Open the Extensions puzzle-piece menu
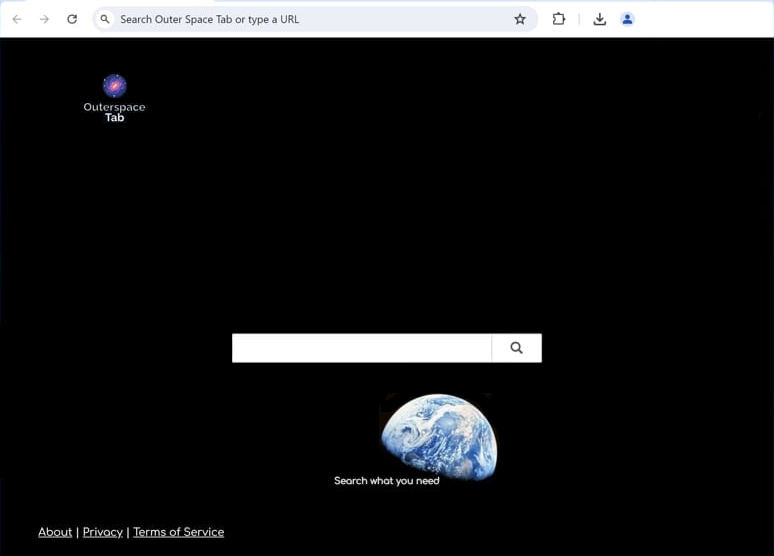 point(559,19)
